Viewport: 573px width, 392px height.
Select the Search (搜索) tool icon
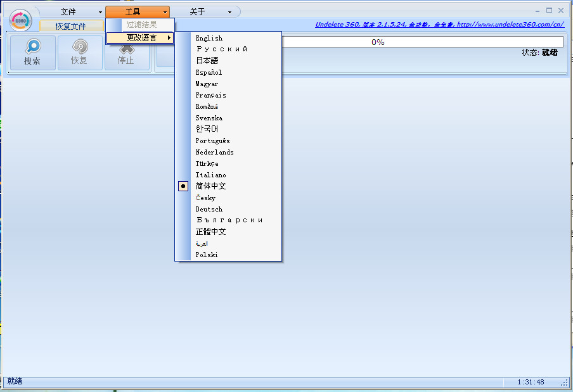(32, 53)
